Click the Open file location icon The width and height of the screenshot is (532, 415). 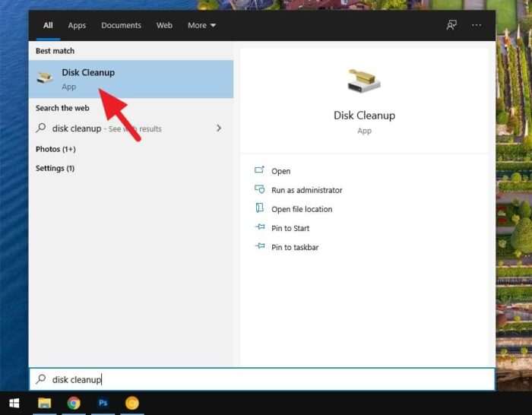pos(260,207)
